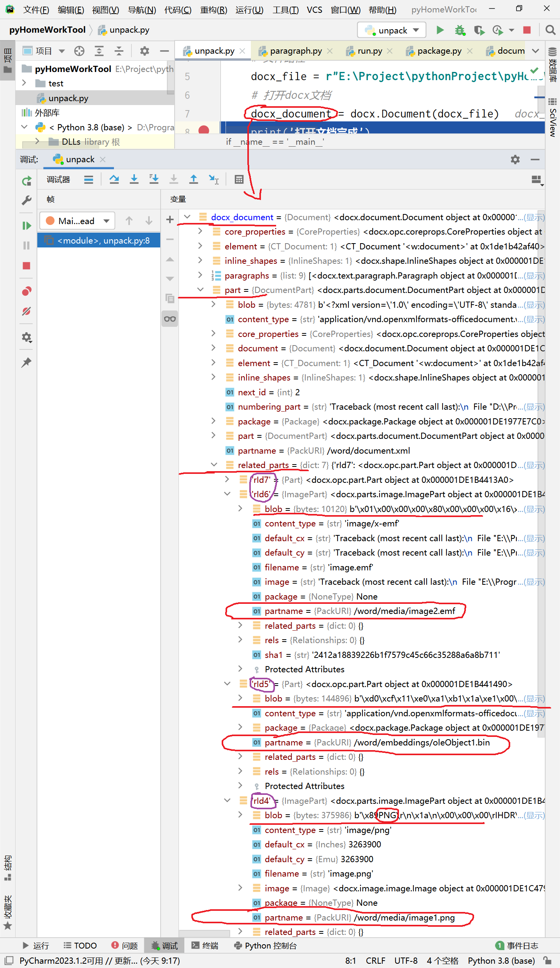Click 显示 link on docx_document row
560x968 pixels.
[x=535, y=217]
